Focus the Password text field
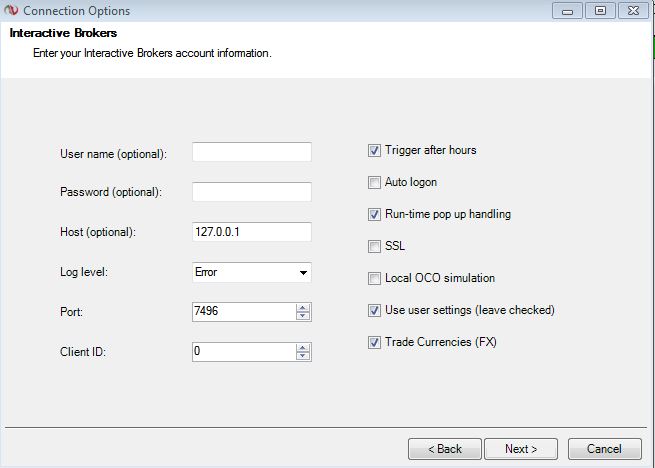The image size is (655, 468). coord(252,192)
